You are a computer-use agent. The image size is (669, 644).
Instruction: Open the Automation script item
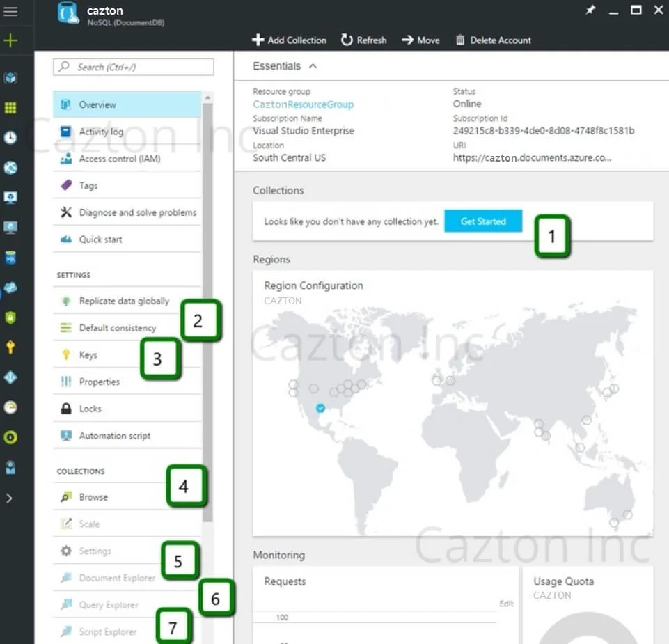pos(127,435)
